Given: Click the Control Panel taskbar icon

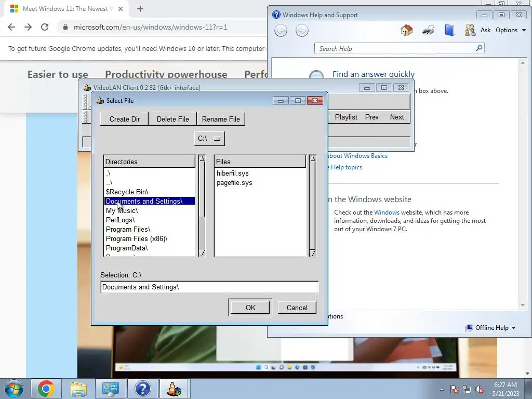Looking at the screenshot, I should tap(110, 389).
